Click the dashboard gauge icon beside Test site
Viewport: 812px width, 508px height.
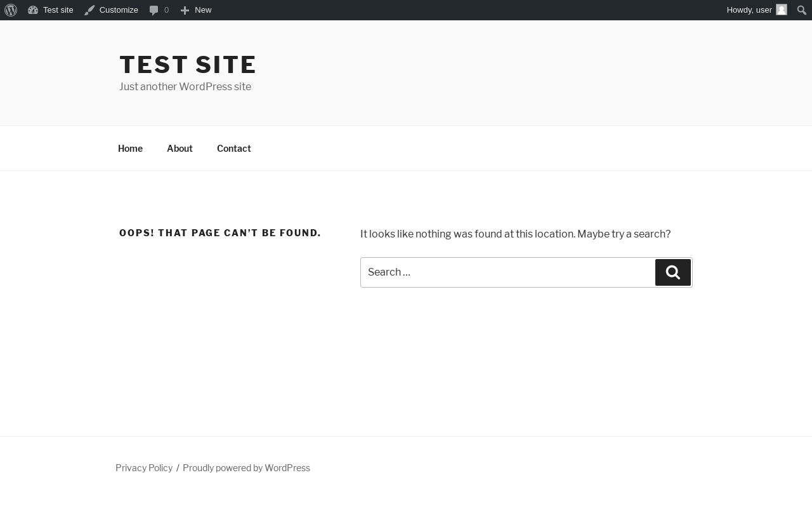[33, 10]
